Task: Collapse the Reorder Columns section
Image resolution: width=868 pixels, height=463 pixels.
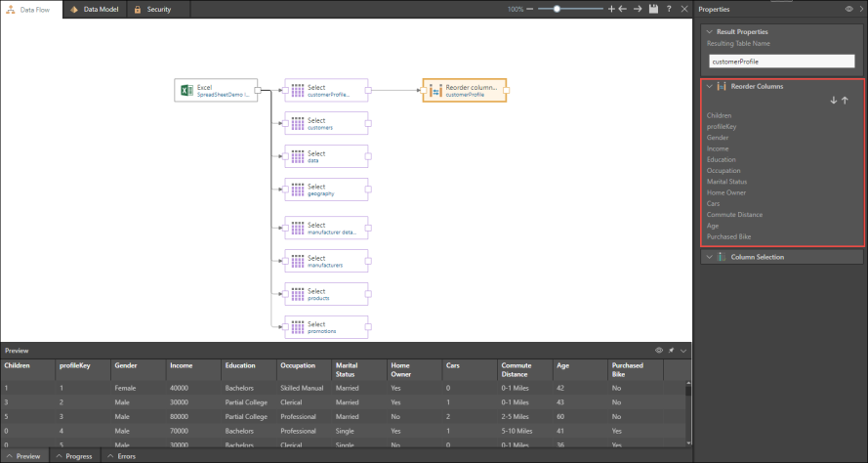Action: pyautogui.click(x=709, y=86)
